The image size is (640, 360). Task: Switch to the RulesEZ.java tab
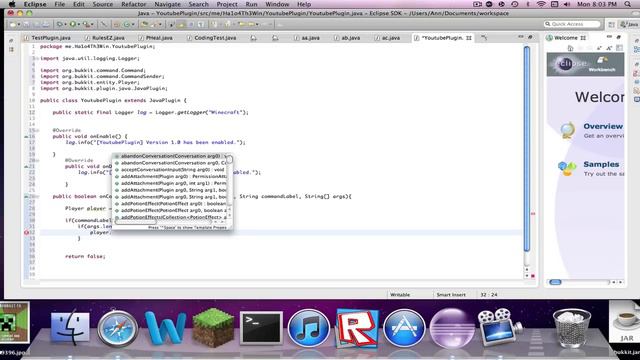click(x=104, y=38)
